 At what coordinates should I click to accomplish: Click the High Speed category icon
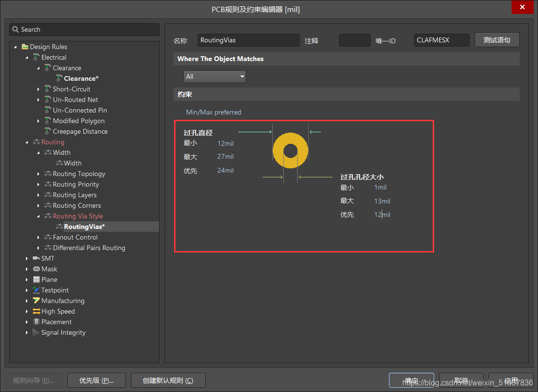37,311
